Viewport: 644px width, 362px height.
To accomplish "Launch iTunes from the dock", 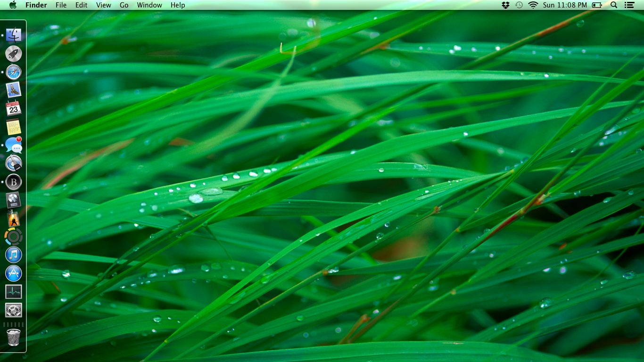I will pyautogui.click(x=14, y=255).
